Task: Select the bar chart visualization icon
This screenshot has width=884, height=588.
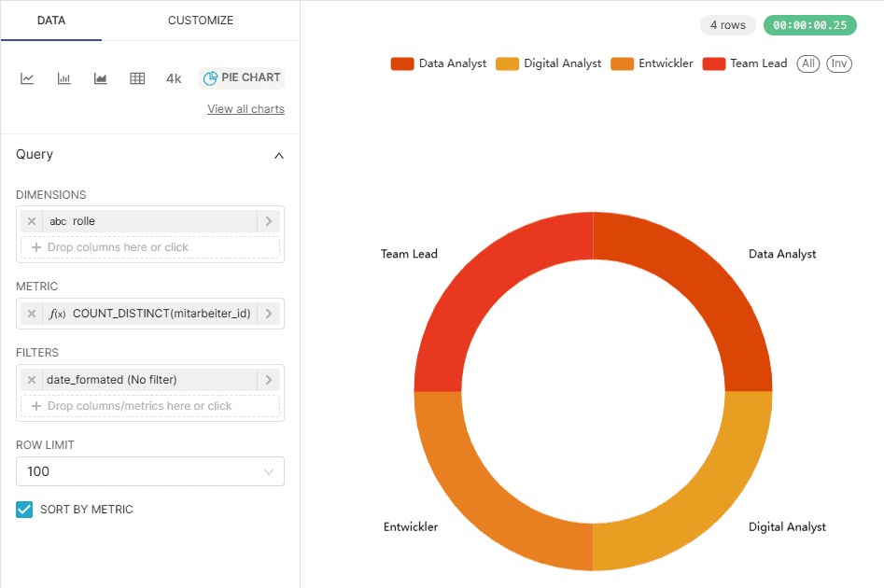Action: (64, 78)
